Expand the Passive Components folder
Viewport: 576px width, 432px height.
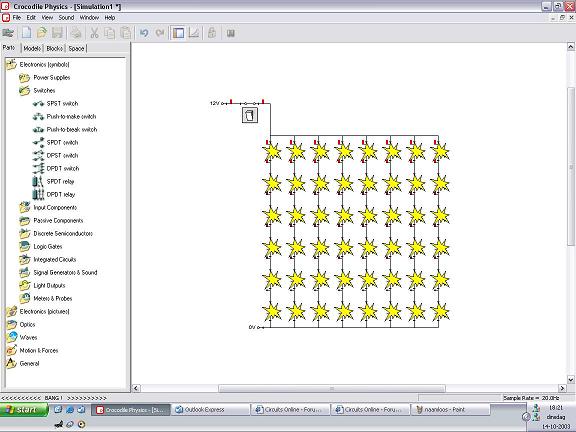coord(25,220)
